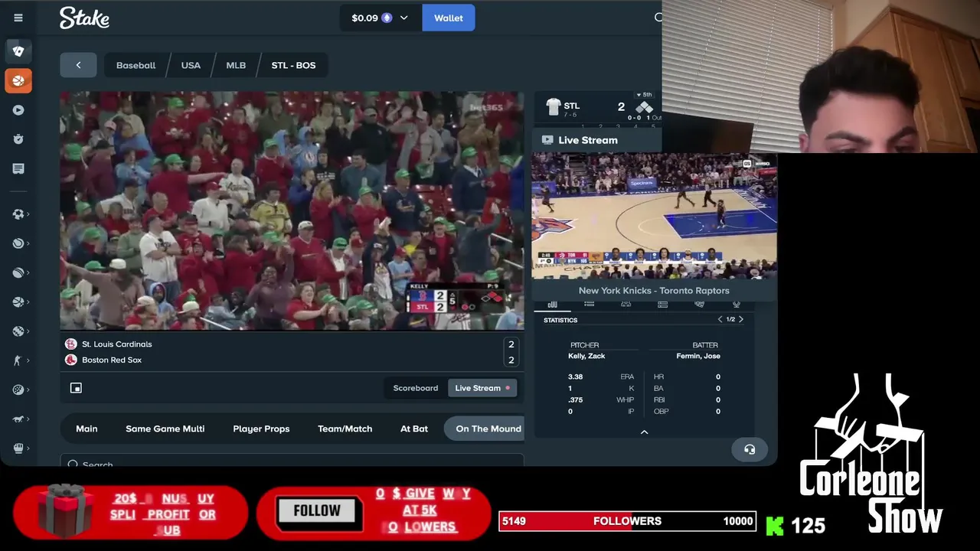Screen dimensions: 980x551
Task: Click the Live Stream popup monitor icon
Action: point(547,140)
